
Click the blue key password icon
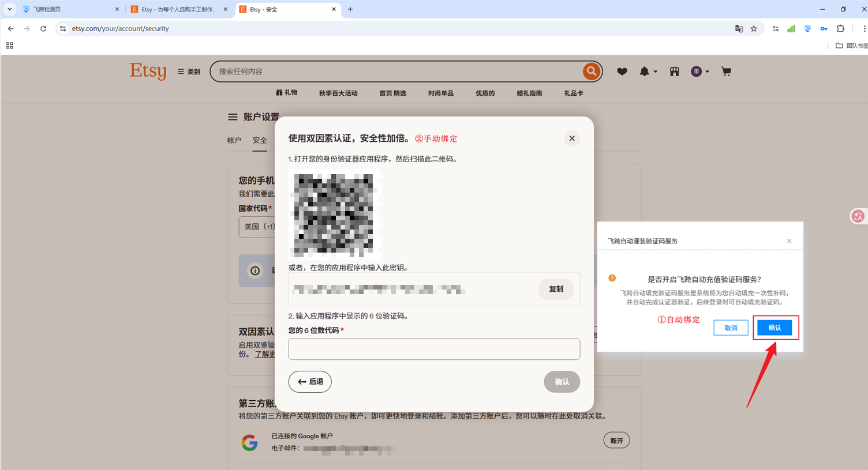(824, 28)
